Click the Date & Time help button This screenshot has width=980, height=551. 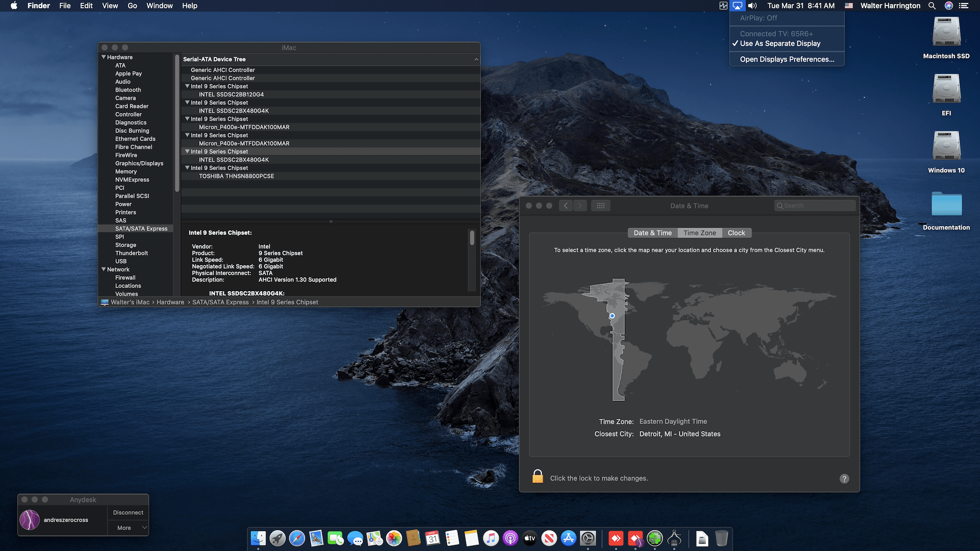[x=844, y=479]
